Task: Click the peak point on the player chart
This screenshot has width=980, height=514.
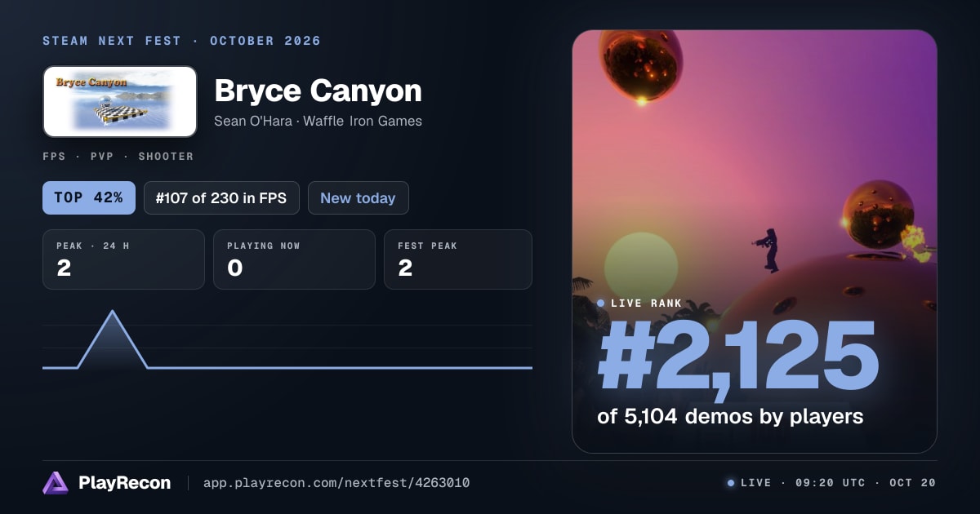Action: (112, 312)
